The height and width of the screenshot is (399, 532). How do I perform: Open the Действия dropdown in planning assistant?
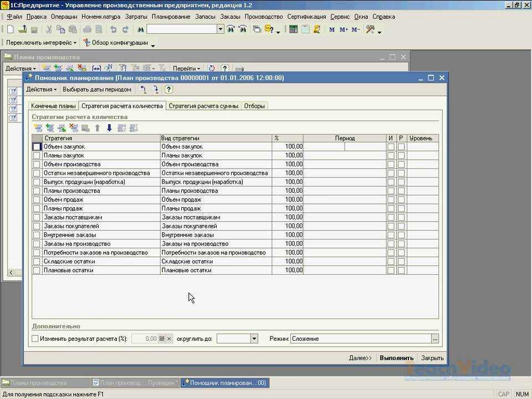[x=42, y=89]
